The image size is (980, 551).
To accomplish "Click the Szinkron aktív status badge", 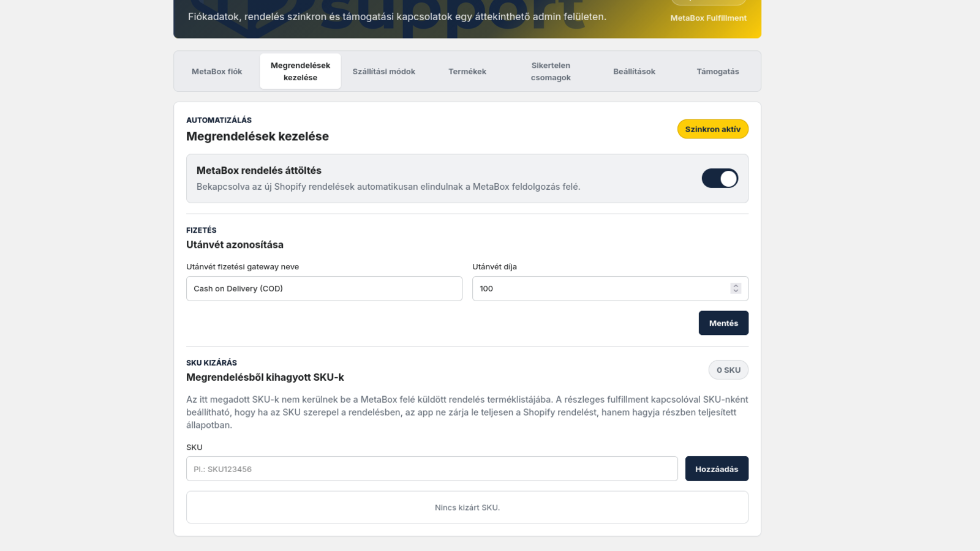I will click(x=713, y=129).
